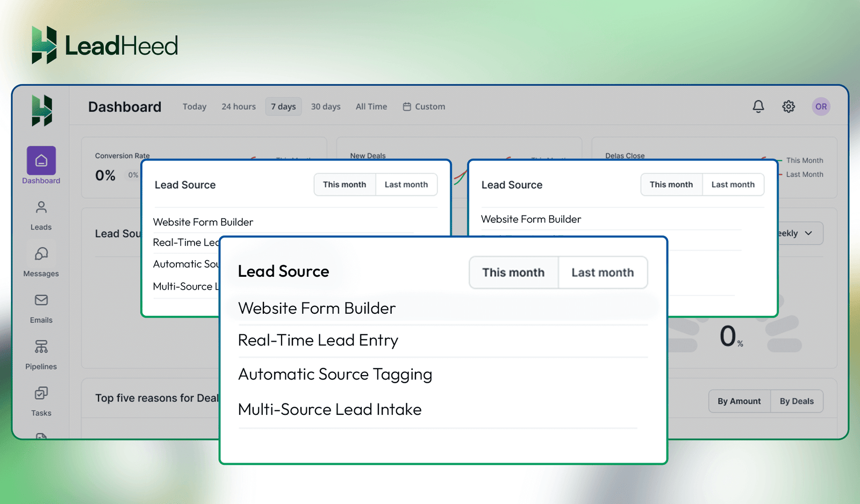Viewport: 860px width, 504px height.
Task: Open the Leads section
Action: (41, 213)
